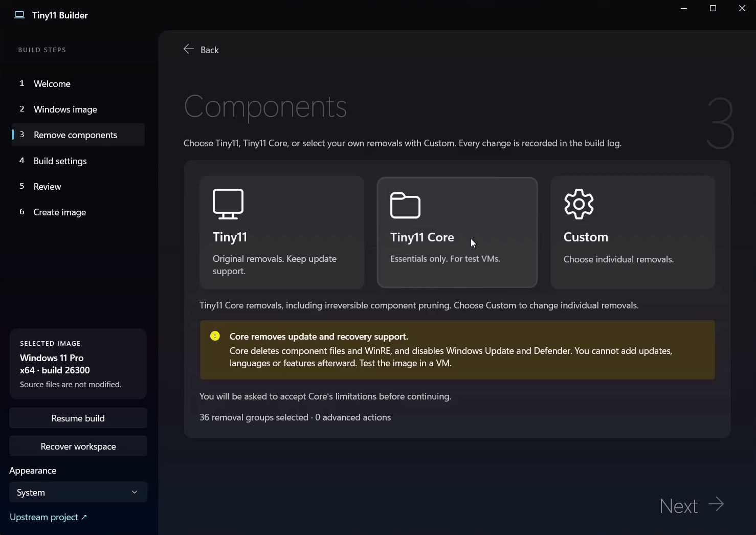
Task: Go to step 1 Welcome
Action: (78, 83)
